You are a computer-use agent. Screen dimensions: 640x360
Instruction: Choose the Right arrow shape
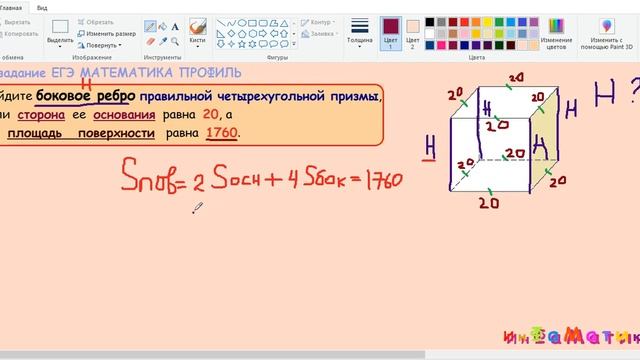coord(263,33)
